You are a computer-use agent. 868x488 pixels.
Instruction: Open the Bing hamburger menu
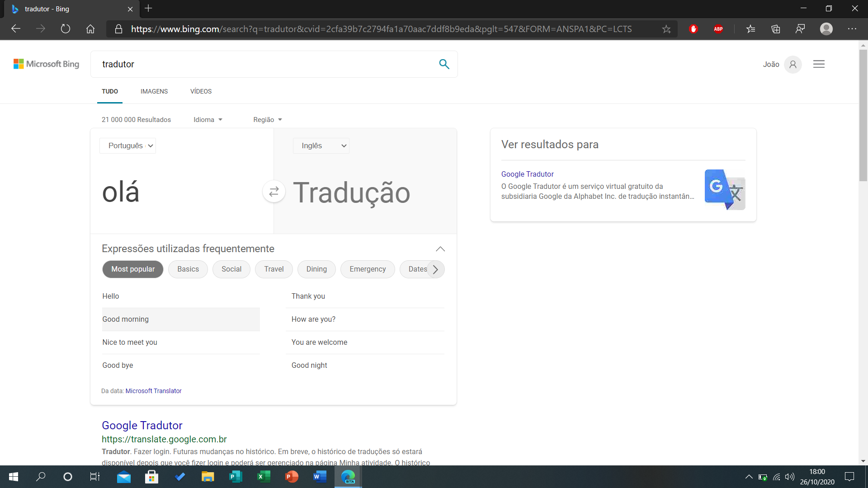coord(819,64)
